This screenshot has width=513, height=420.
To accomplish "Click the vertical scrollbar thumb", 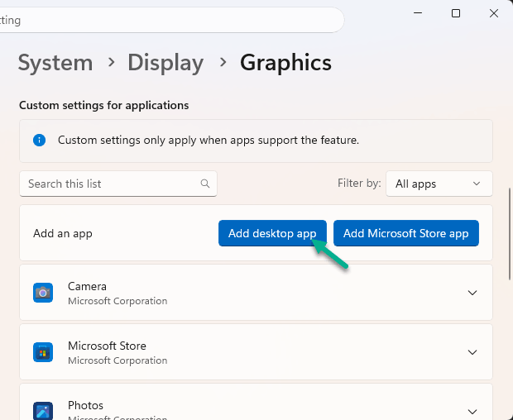I will [x=510, y=234].
